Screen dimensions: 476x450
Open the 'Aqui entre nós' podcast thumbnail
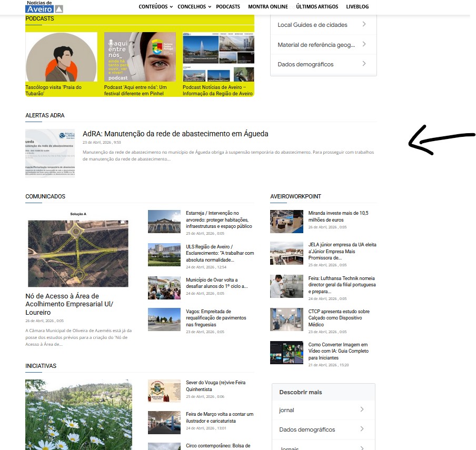140,57
